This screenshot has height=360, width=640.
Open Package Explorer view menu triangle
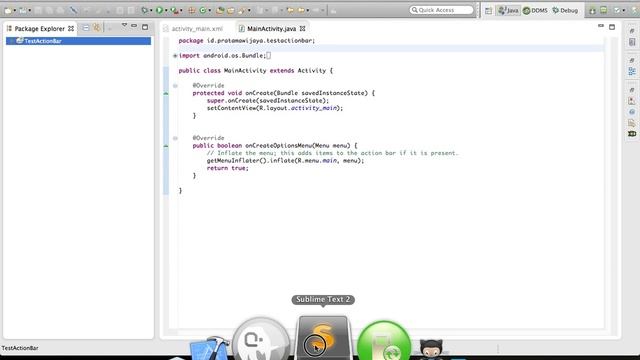pos(124,26)
